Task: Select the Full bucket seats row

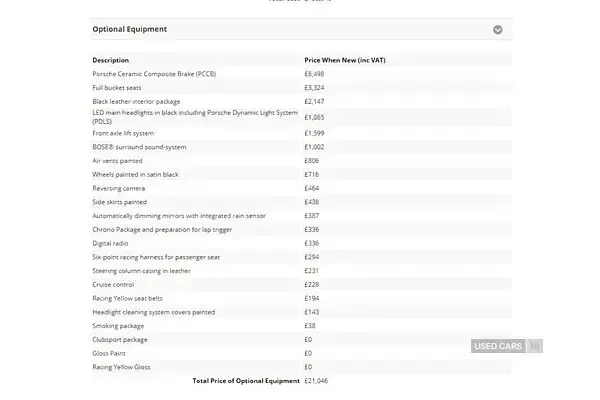Action: tap(300, 88)
